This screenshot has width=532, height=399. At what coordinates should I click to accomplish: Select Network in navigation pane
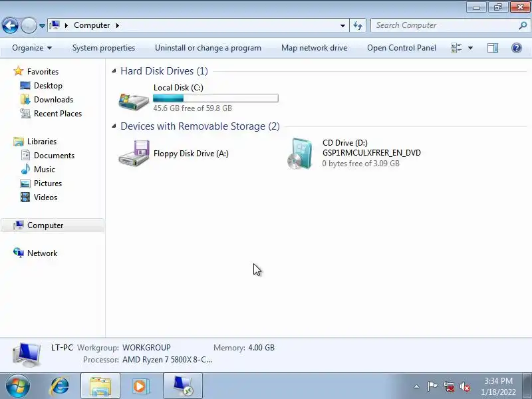pyautogui.click(x=42, y=253)
